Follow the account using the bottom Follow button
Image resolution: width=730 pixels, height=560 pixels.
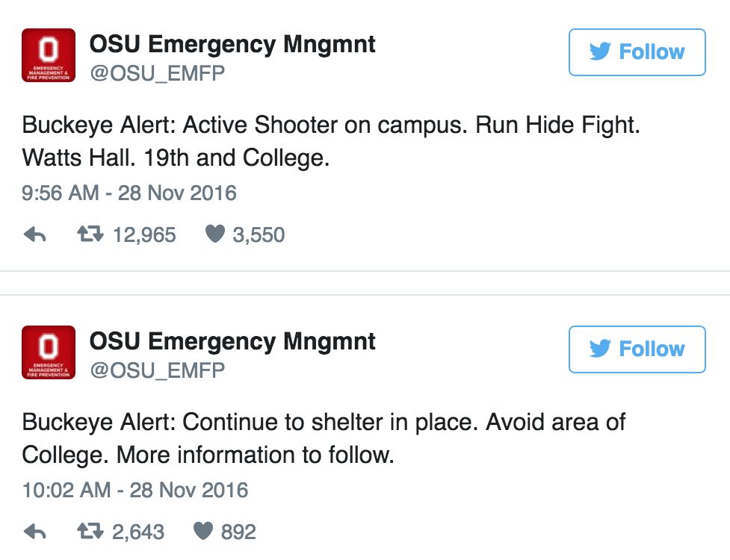tap(637, 349)
